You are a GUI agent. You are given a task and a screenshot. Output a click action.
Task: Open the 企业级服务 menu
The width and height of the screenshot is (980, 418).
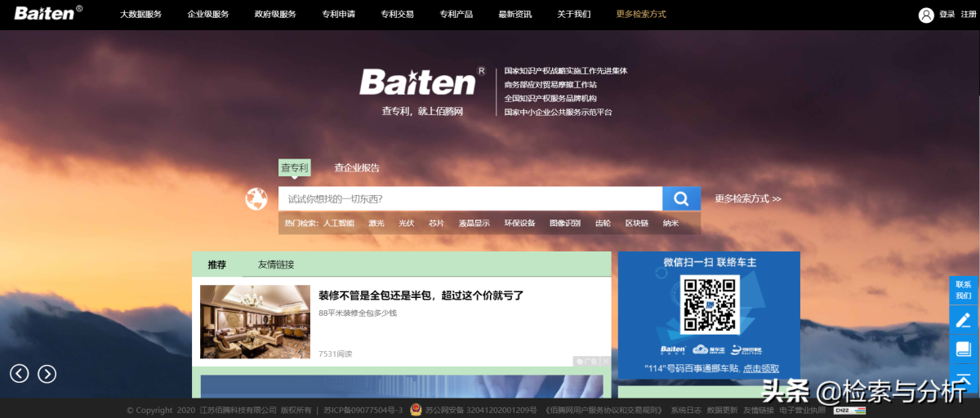click(208, 15)
